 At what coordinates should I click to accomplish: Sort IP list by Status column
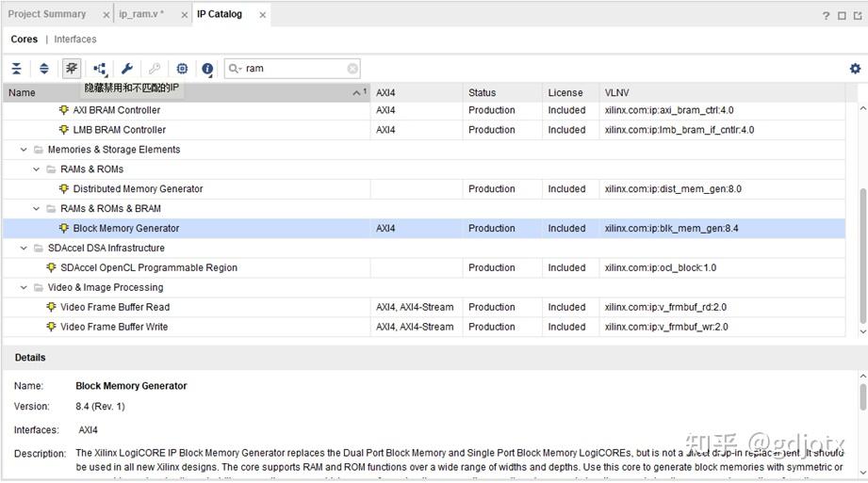482,92
